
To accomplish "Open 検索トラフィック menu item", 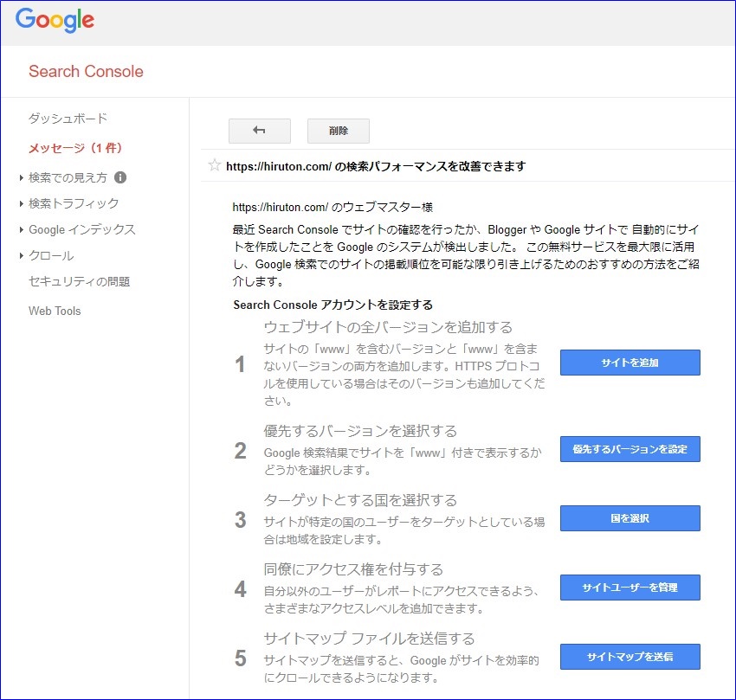I will [74, 203].
